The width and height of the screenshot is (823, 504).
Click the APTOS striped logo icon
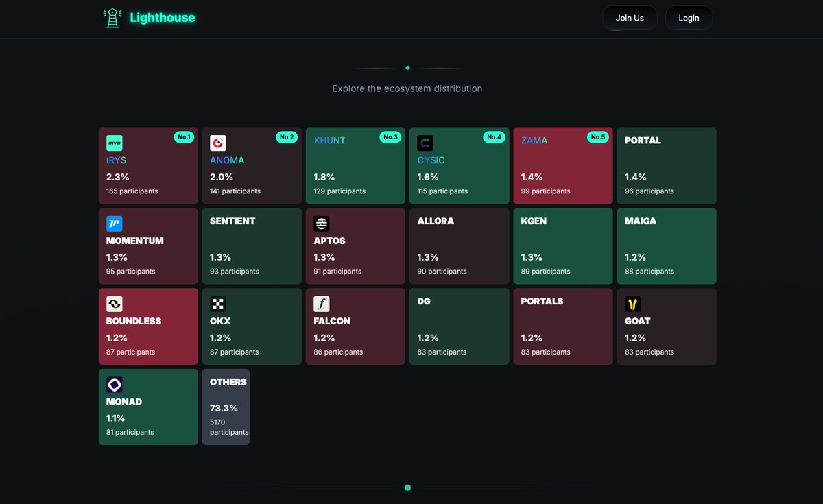[322, 224]
